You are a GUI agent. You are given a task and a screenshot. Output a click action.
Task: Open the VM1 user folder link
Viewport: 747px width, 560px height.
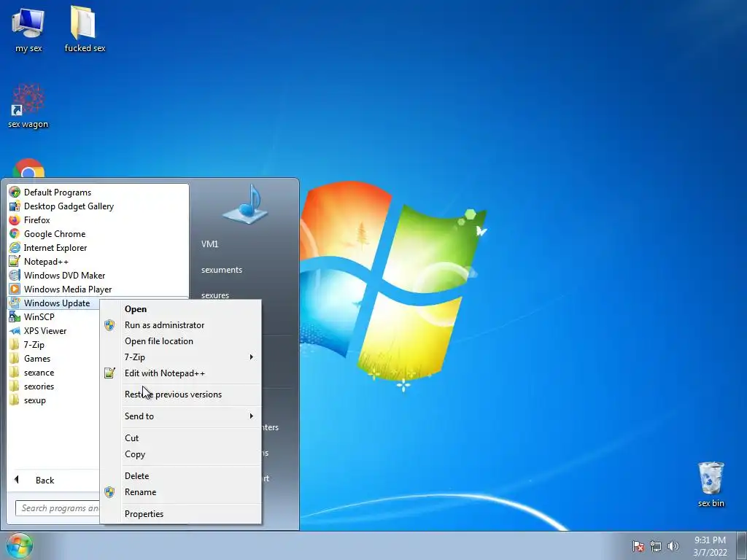coord(209,244)
